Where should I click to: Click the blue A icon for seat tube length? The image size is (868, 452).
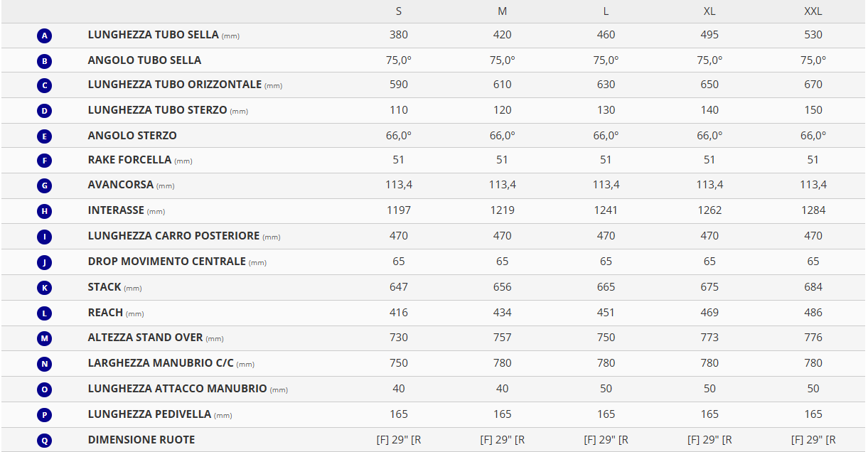pos(45,36)
